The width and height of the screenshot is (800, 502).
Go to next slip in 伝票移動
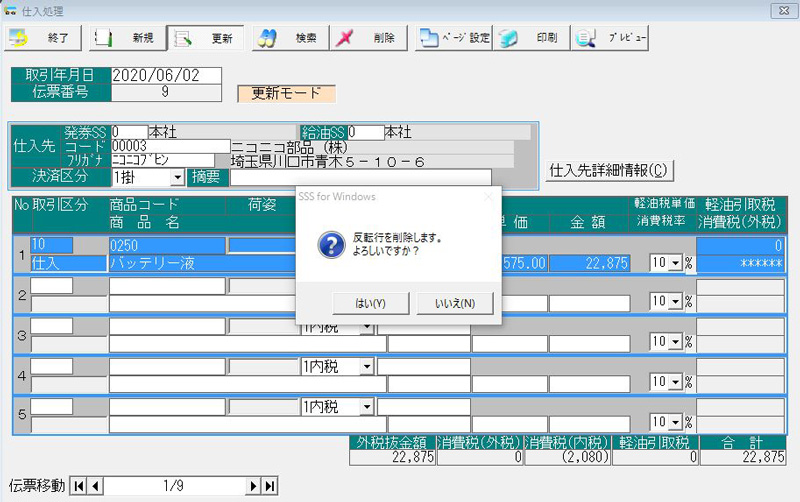click(253, 486)
